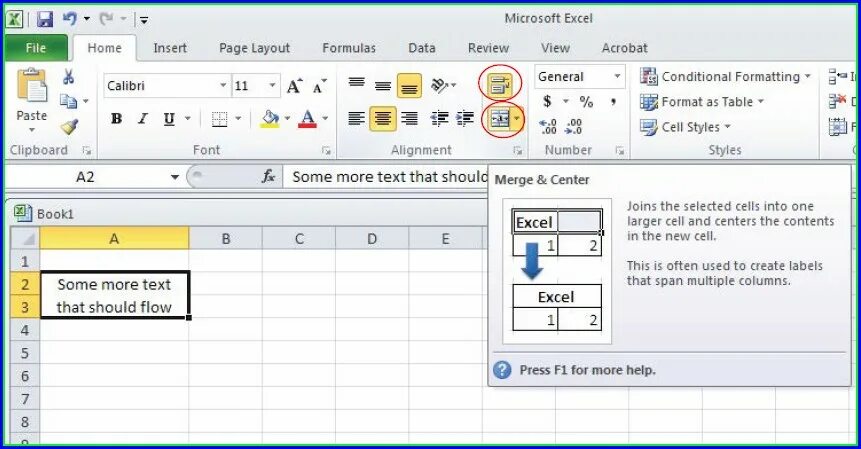Open the Font dialog launcher
Screen dimensions: 861x449
tap(326, 150)
